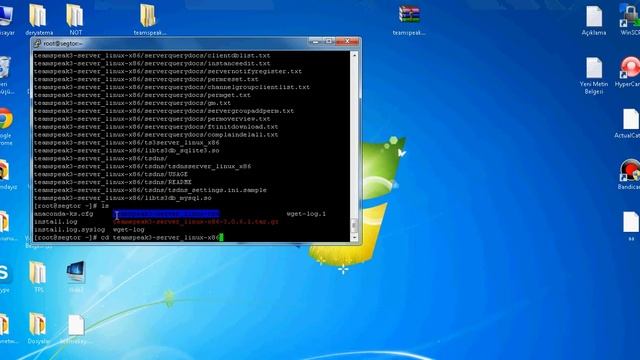Click the channelgroupclientlist.txt line
Viewport: 640px width, 360px height.
(x=172, y=87)
